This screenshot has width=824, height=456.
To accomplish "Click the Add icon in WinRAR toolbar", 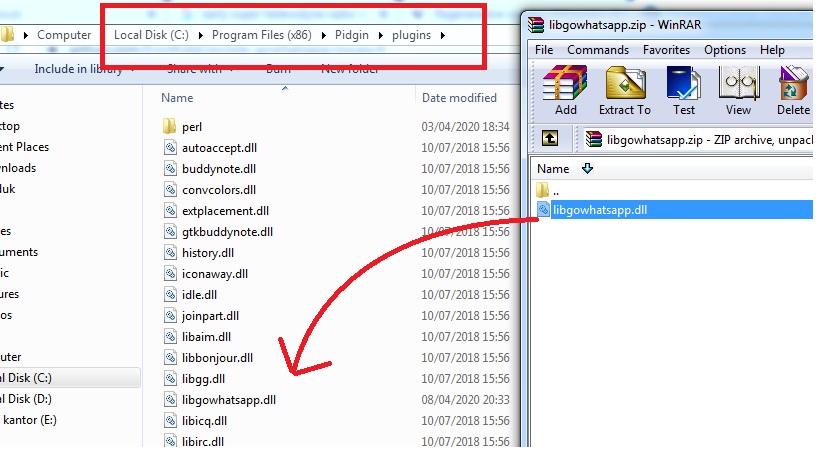I will click(x=565, y=89).
